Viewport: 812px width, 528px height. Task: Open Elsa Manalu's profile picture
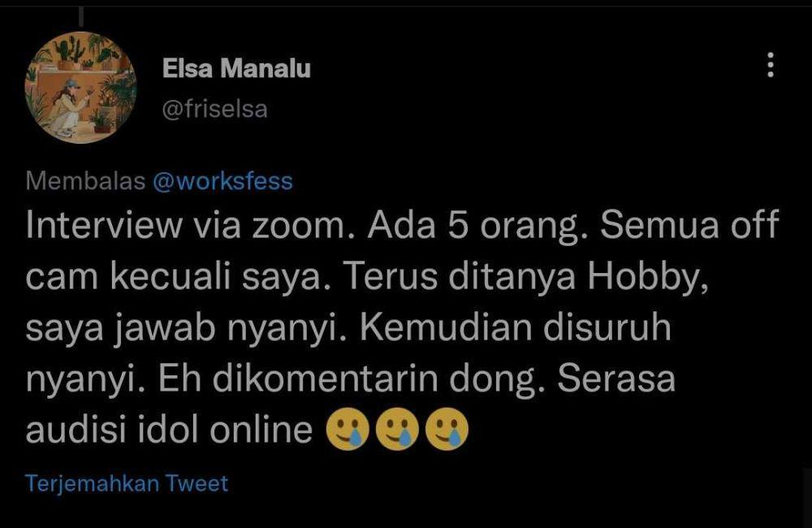point(80,87)
